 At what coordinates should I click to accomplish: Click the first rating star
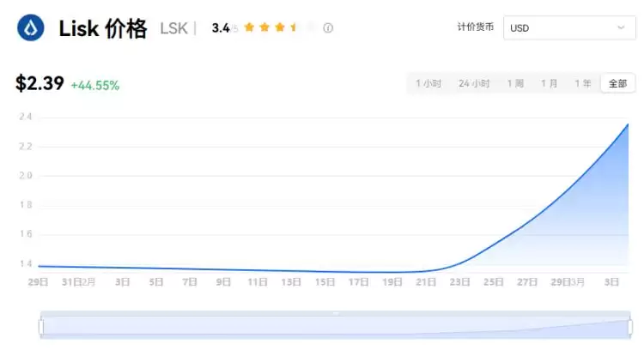(x=249, y=27)
